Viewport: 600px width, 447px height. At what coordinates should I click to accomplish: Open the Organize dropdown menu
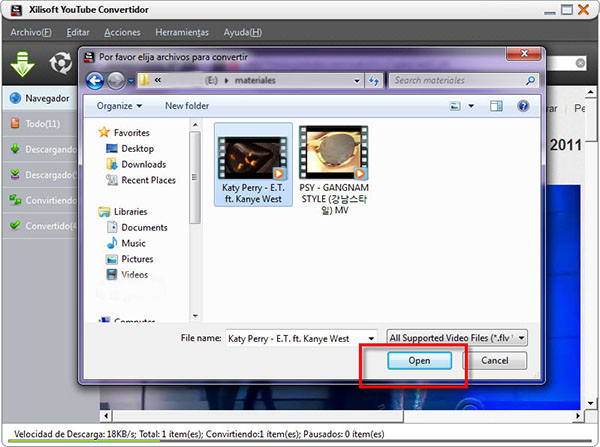(x=119, y=106)
